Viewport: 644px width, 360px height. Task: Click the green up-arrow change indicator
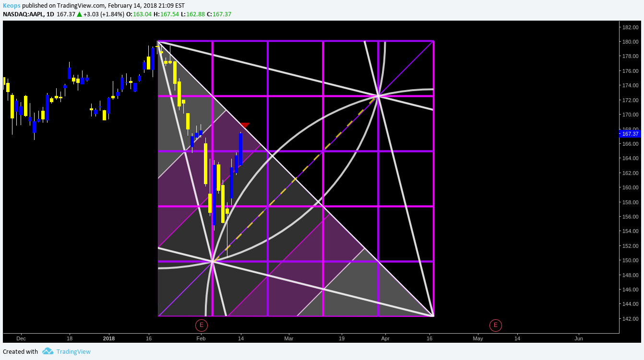point(79,14)
